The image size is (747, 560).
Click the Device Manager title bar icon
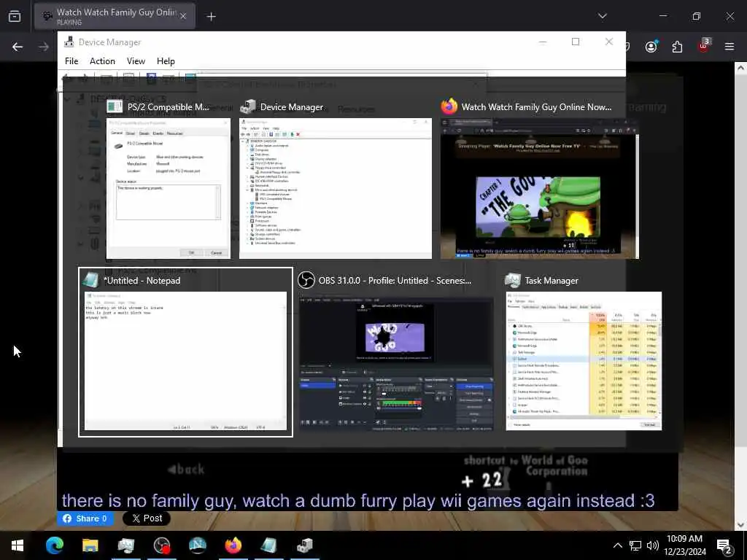point(69,42)
